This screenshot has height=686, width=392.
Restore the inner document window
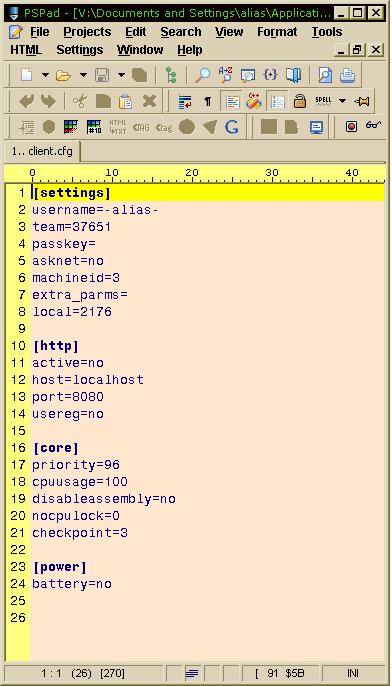[x=357, y=50]
